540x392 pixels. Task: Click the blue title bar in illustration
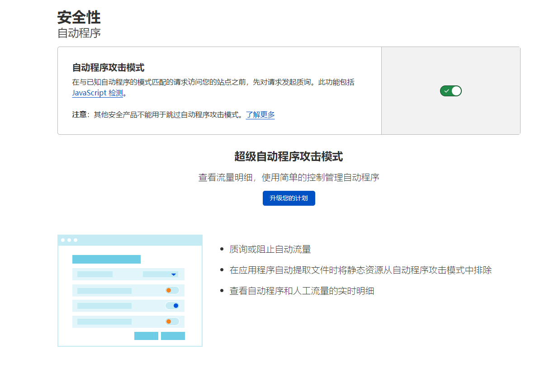tap(106, 259)
